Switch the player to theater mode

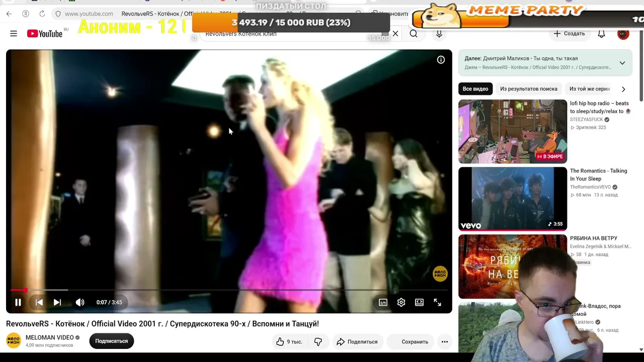[x=419, y=302]
